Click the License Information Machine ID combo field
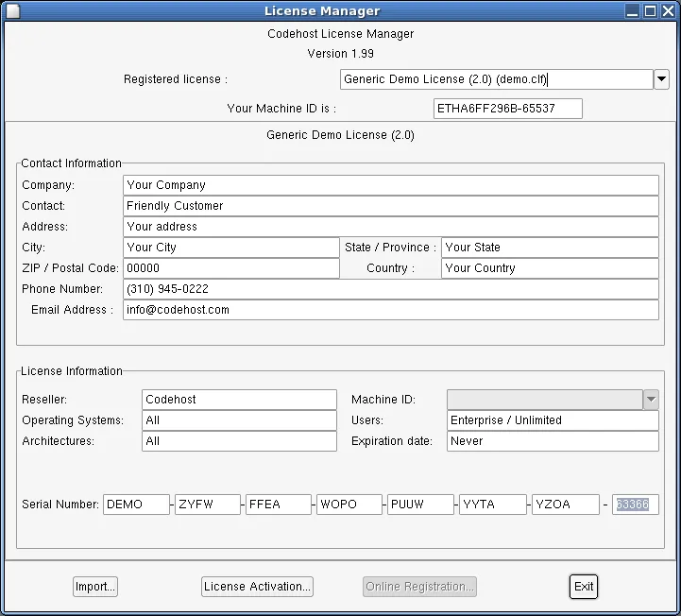This screenshot has width=681, height=616. [x=545, y=400]
